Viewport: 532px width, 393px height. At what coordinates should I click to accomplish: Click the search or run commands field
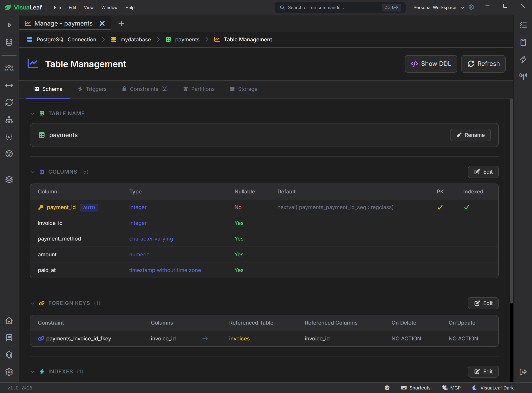point(340,7)
